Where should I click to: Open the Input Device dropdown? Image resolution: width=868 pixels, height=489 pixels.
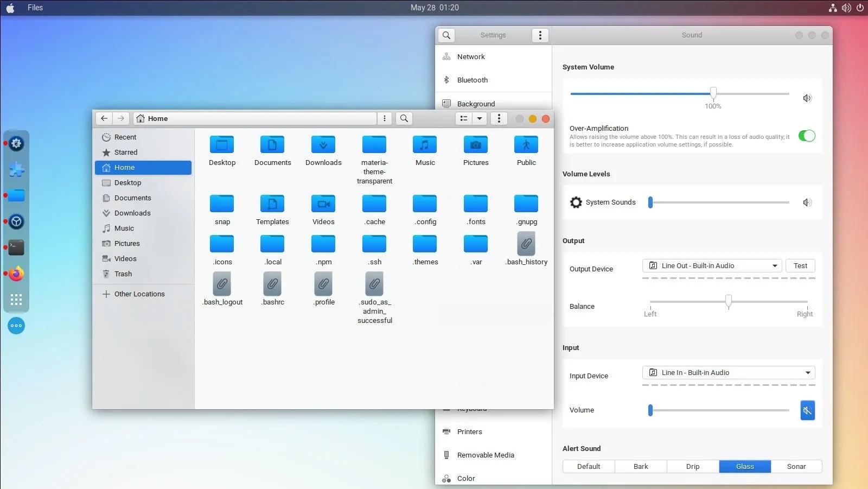[x=728, y=372]
